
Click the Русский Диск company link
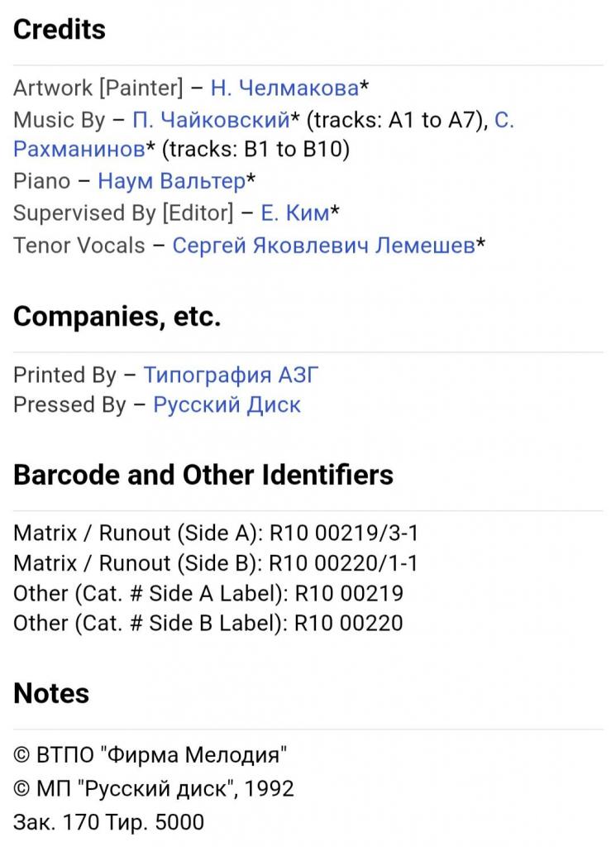tap(227, 405)
